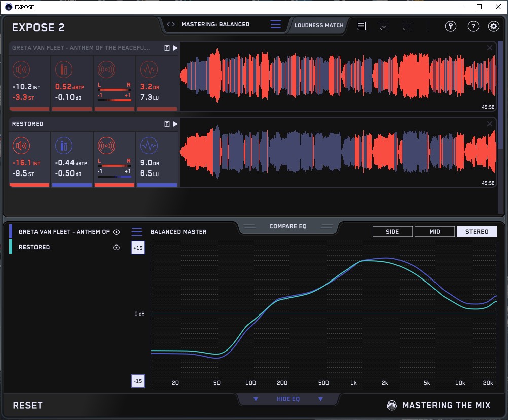Remove the Restored track

[490, 124]
